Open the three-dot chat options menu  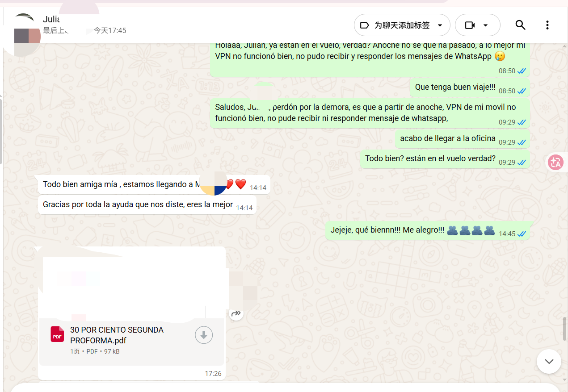click(547, 25)
